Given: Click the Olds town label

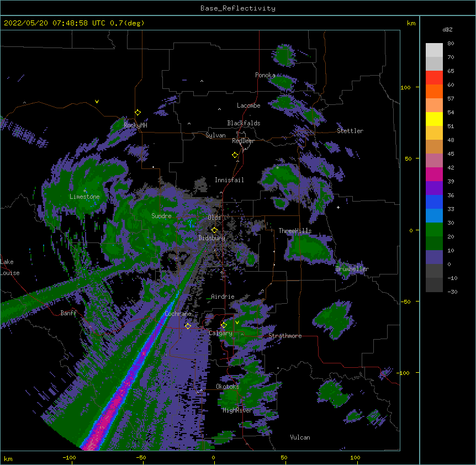Looking at the screenshot, I should [x=214, y=218].
